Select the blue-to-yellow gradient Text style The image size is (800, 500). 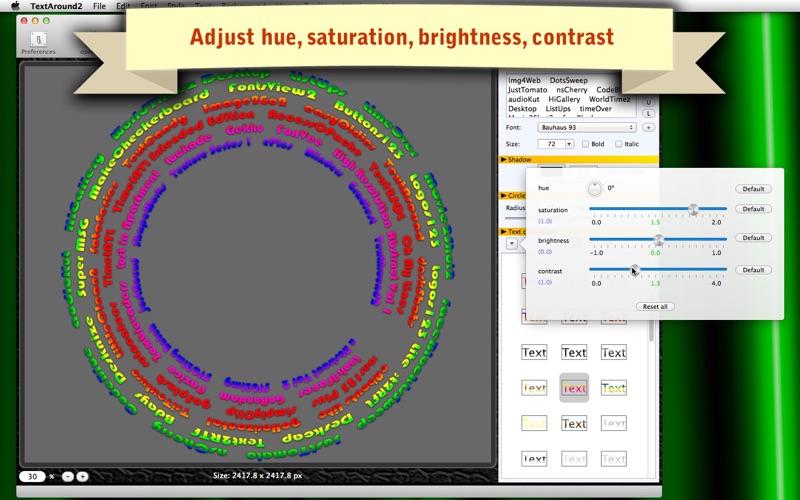pyautogui.click(x=614, y=388)
